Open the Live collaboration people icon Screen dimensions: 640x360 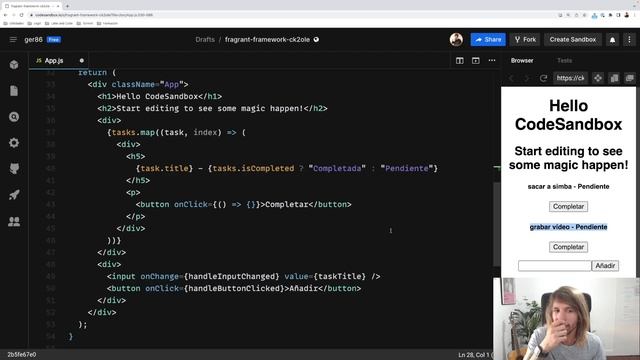click(14, 221)
